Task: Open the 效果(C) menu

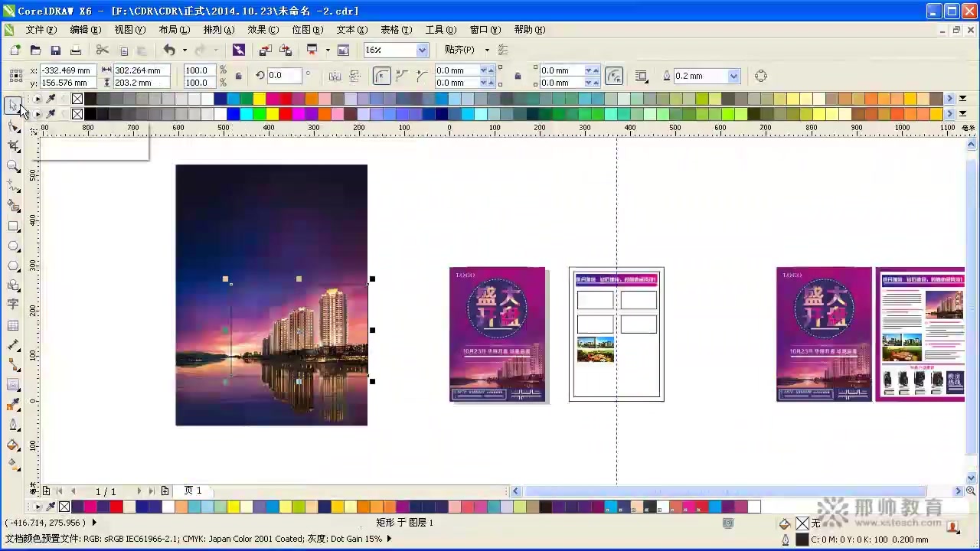Action: click(263, 30)
